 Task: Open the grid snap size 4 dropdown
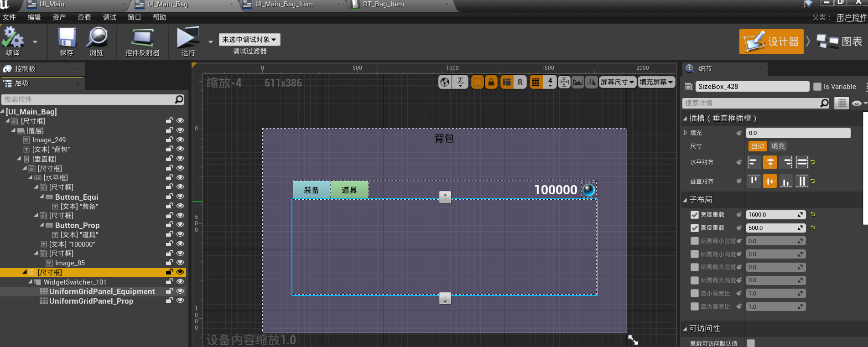tap(550, 82)
